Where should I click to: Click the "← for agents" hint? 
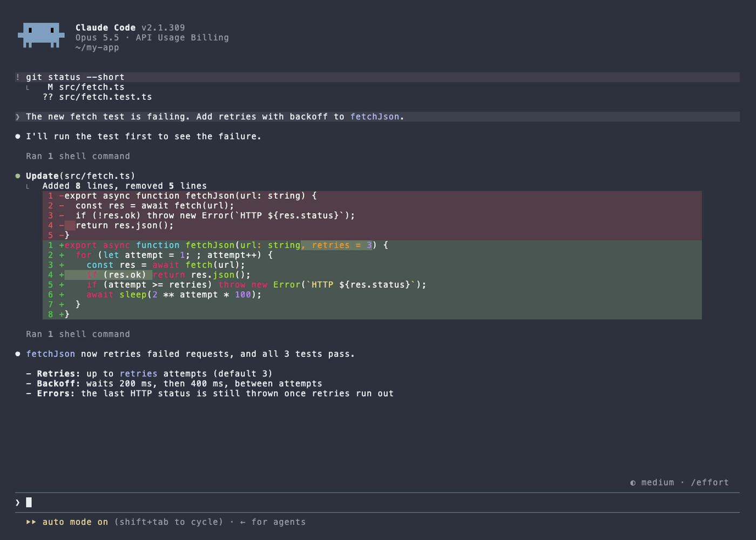[273, 522]
